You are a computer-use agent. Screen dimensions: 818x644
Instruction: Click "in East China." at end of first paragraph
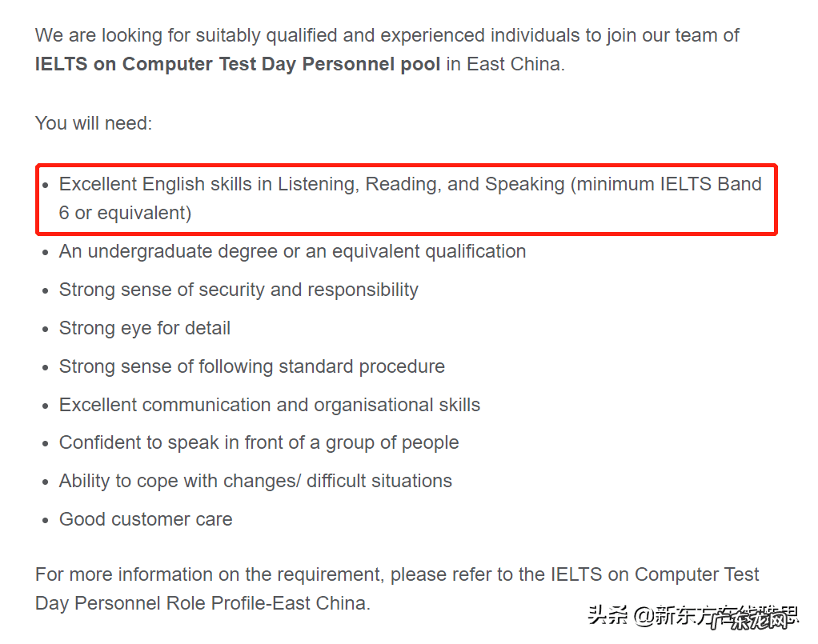tap(505, 65)
